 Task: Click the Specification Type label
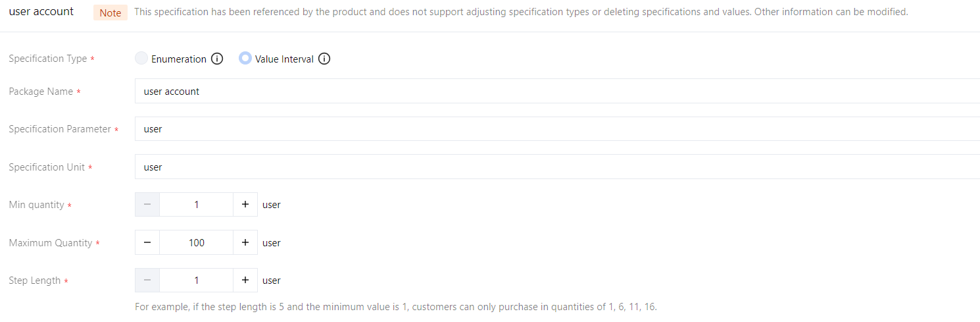[48, 59]
